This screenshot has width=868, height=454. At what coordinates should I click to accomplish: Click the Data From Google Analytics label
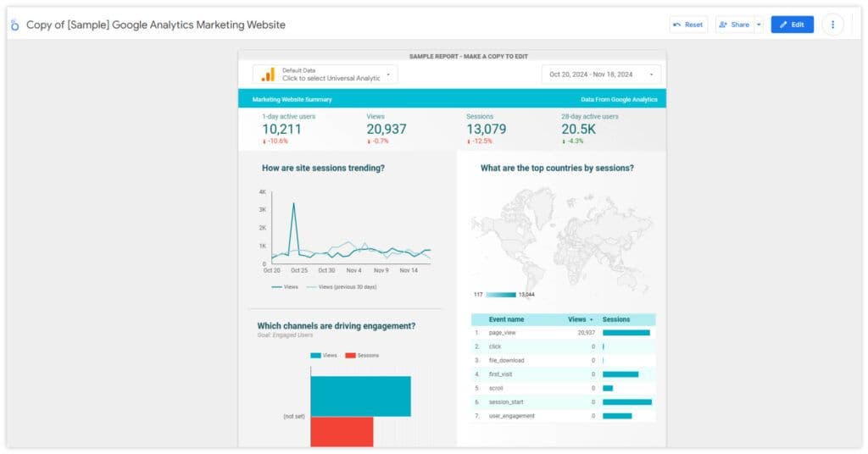pos(619,100)
